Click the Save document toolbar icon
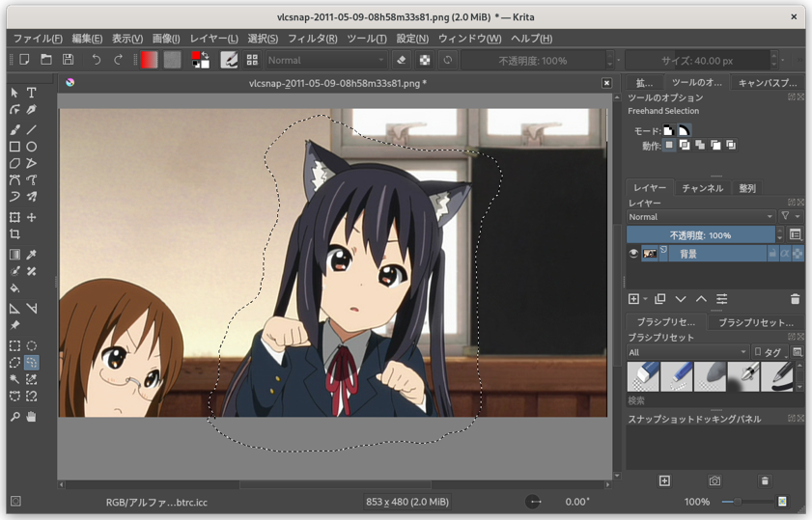This screenshot has height=520, width=812. pos(68,60)
